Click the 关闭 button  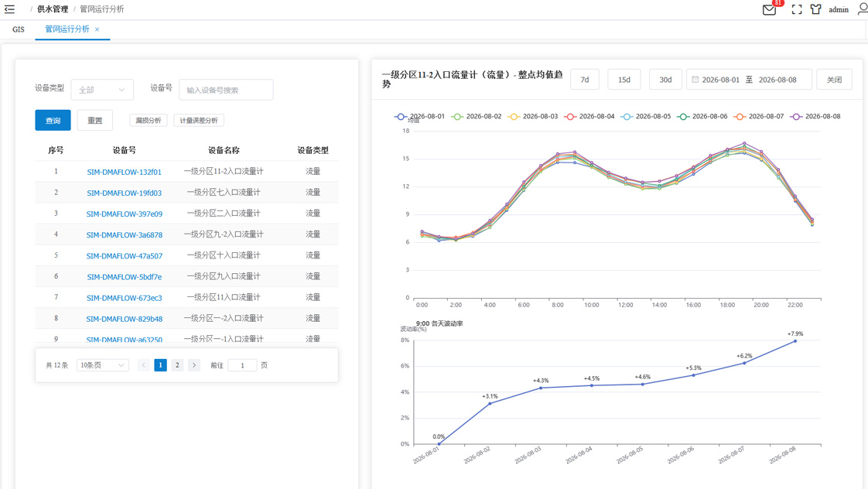834,80
